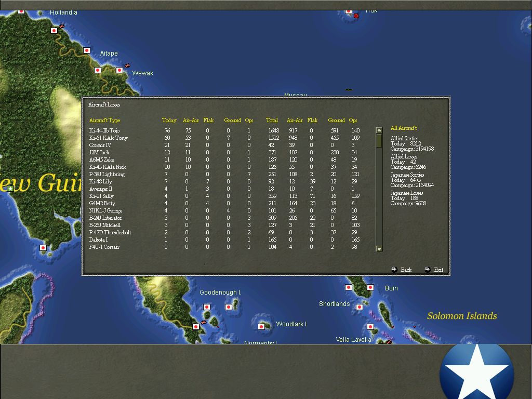Viewport: 532px width, 399px height.
Task: Click the Exit button in Aircraft Losses
Action: [x=434, y=270]
